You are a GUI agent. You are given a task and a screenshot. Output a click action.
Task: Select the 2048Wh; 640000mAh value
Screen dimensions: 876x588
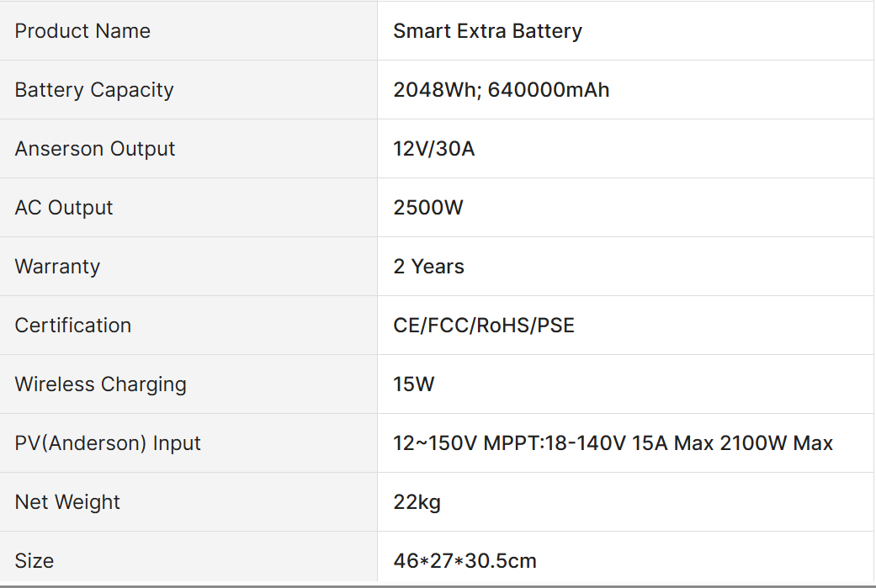pos(502,90)
